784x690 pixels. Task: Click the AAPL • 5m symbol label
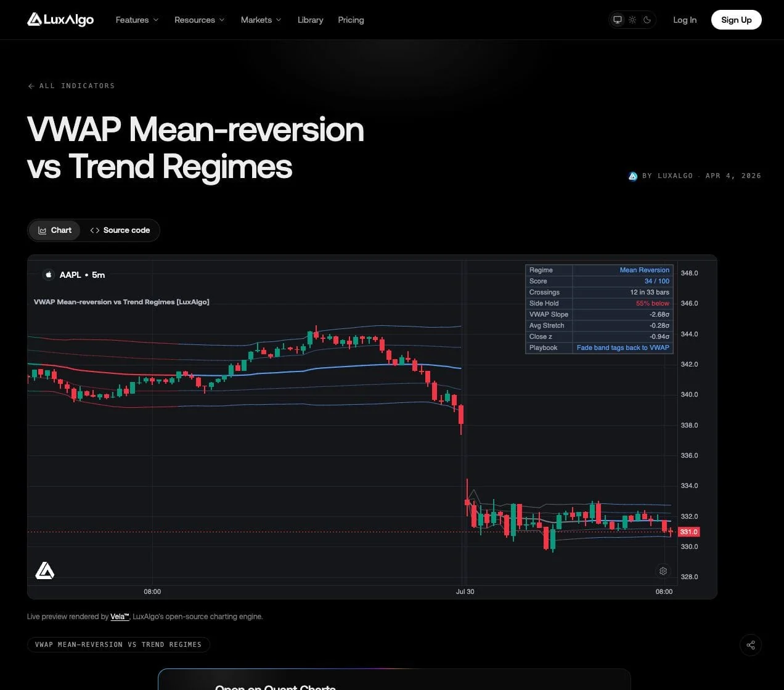click(x=82, y=275)
